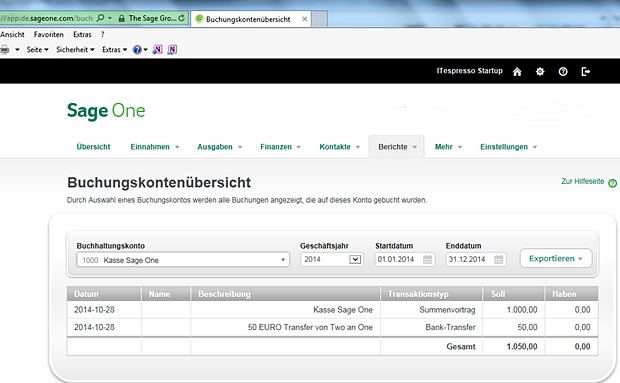Click the lock security icon in address bar
Viewport: 620px width, 383px height.
pyautogui.click(x=122, y=18)
